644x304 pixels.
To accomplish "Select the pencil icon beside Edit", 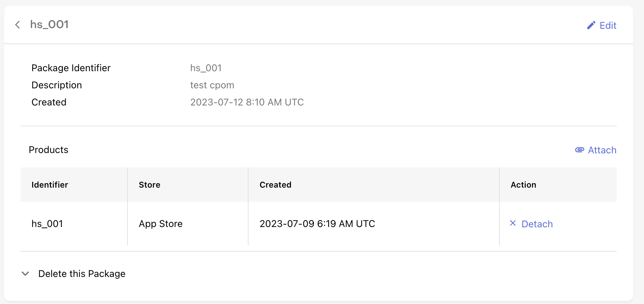I will (x=591, y=25).
